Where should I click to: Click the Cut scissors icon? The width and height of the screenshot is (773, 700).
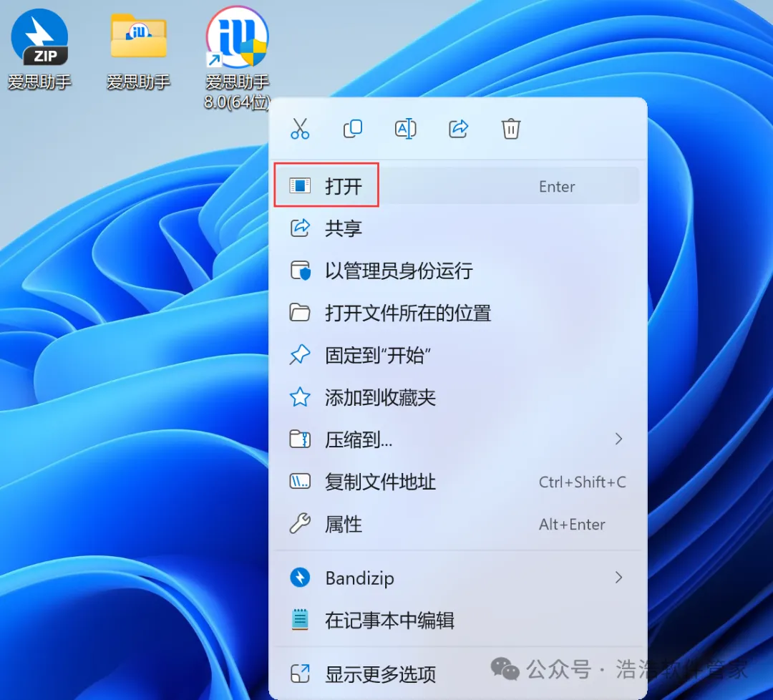(300, 129)
